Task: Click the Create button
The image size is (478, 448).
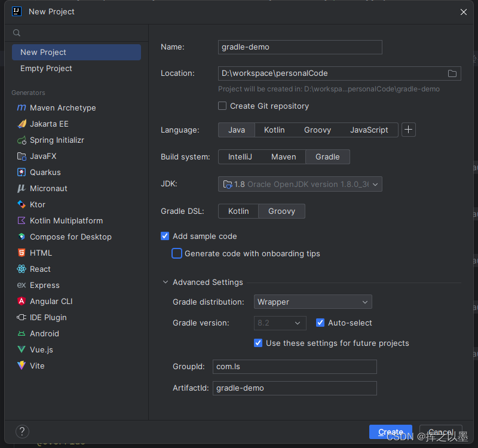Action: (391, 432)
